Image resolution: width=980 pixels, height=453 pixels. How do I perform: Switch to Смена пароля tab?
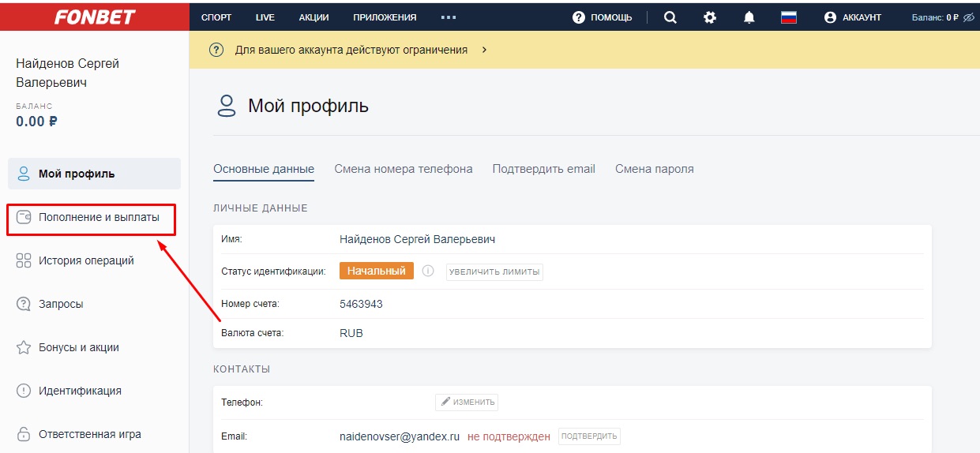[x=655, y=169]
